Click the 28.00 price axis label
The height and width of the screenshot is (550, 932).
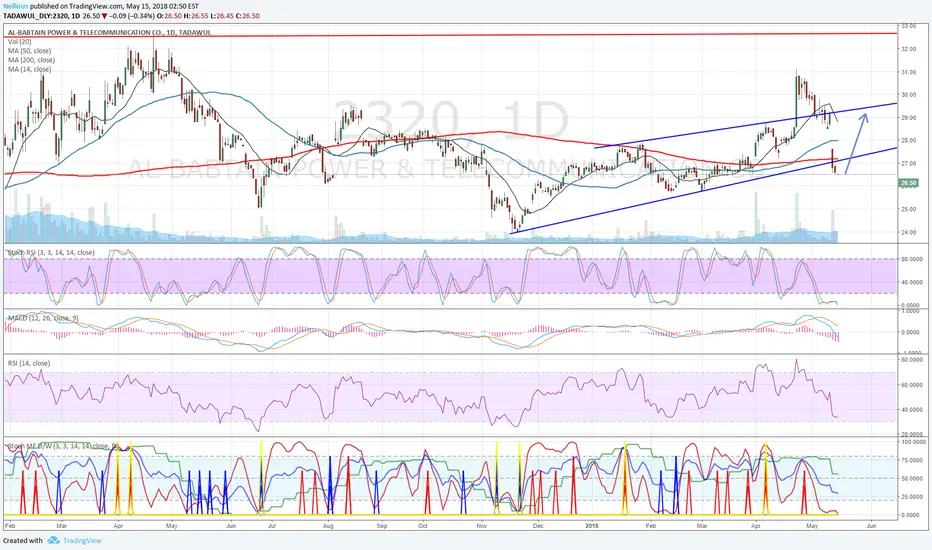909,141
